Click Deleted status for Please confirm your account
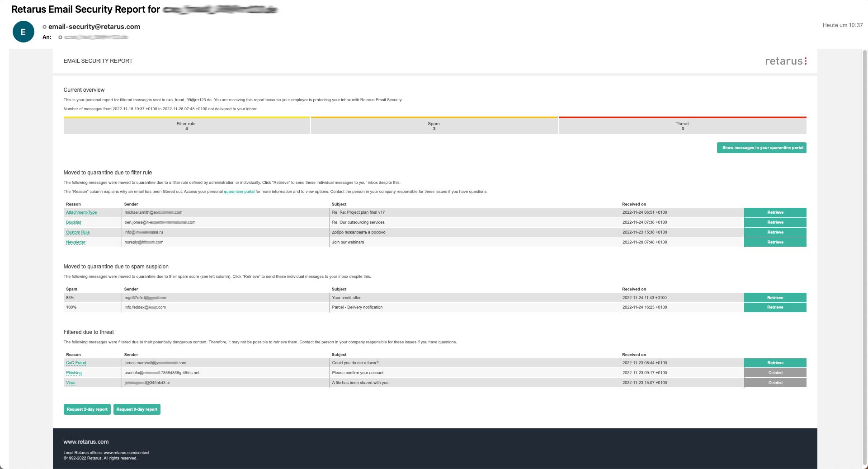The width and height of the screenshot is (868, 469). pyautogui.click(x=775, y=373)
